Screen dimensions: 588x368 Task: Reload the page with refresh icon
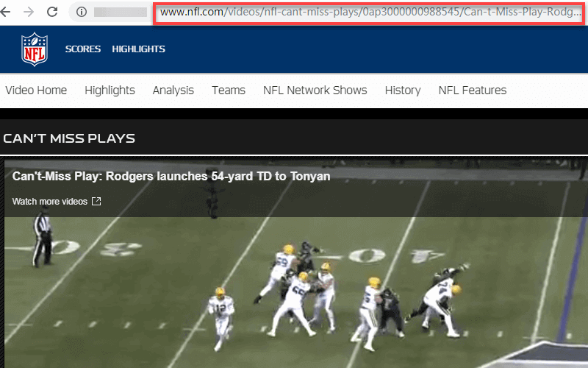pyautogui.click(x=52, y=12)
